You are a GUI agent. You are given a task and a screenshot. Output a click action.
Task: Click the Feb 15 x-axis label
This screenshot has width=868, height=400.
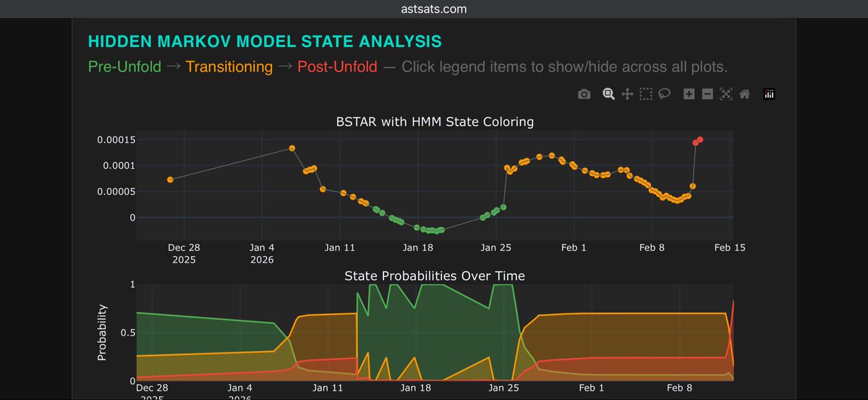[730, 247]
